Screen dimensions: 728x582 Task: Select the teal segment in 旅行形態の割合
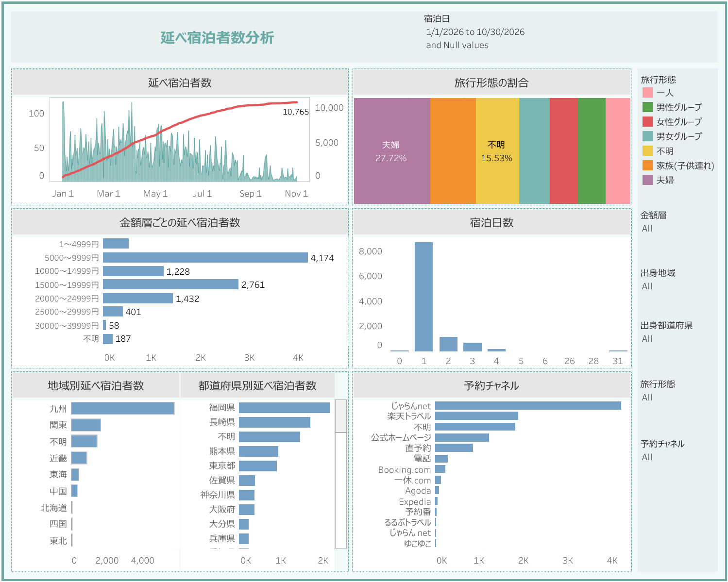[534, 151]
